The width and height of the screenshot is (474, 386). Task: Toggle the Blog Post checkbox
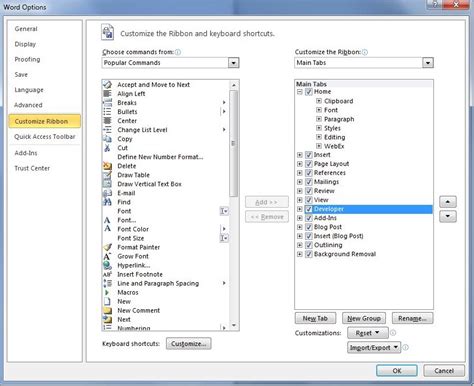click(x=309, y=227)
